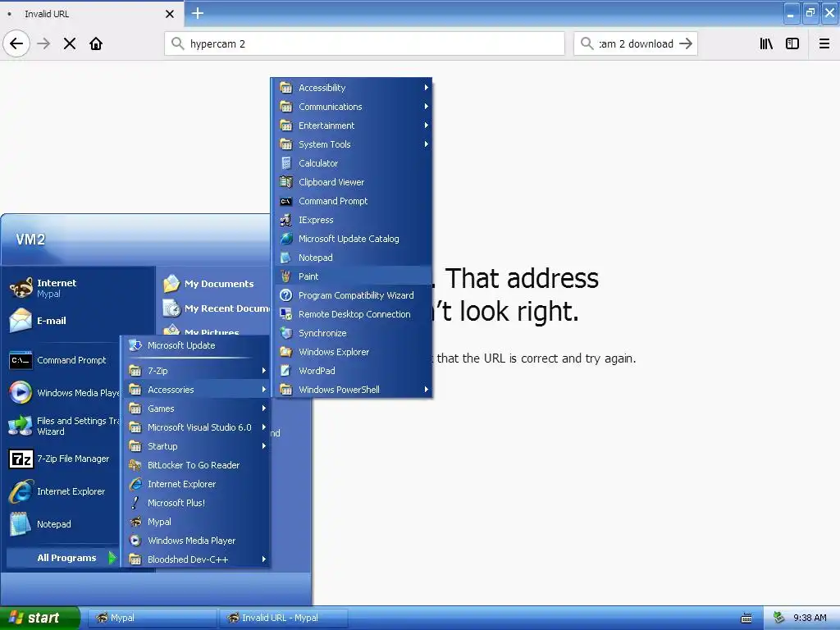Expand the Entertainment submenu
840x630 pixels.
point(352,126)
